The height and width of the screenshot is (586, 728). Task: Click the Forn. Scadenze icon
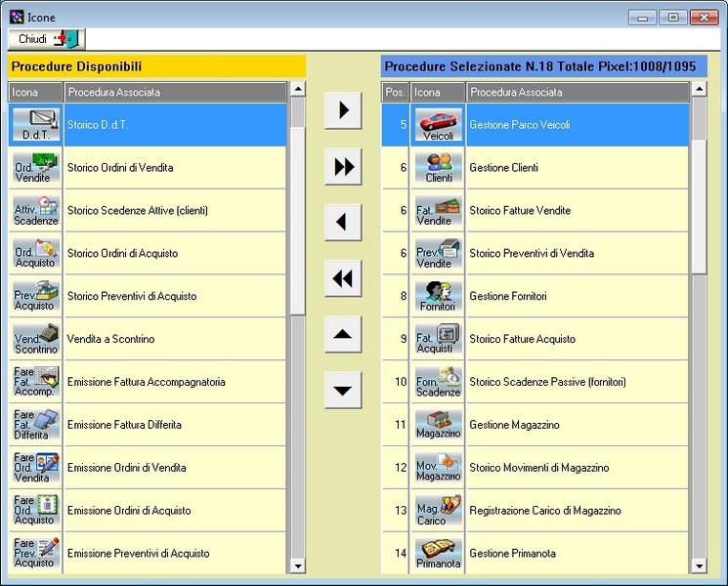point(438,382)
